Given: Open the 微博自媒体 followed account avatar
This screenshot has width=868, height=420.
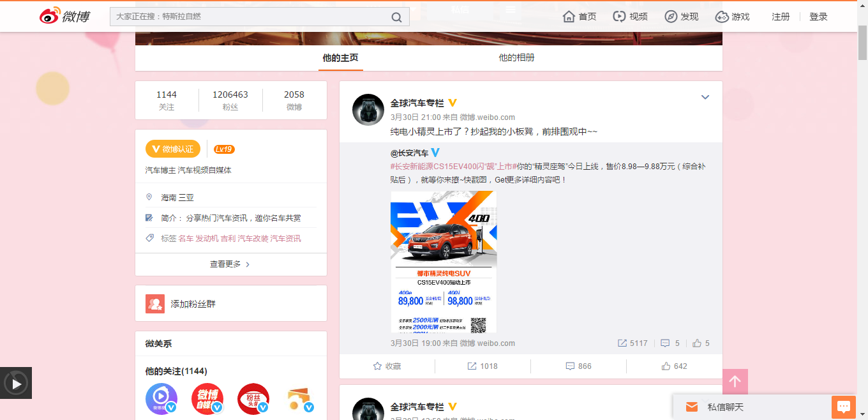Looking at the screenshot, I should tap(207, 399).
